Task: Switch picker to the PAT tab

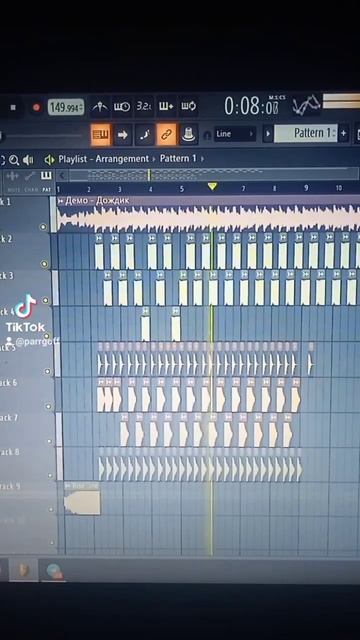Action: click(47, 189)
